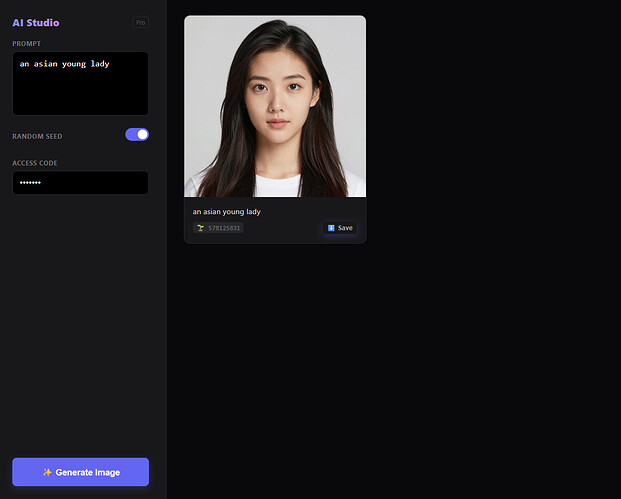The height and width of the screenshot is (499, 621).
Task: Click the seedling icon beside the seed
Action: tap(200, 228)
